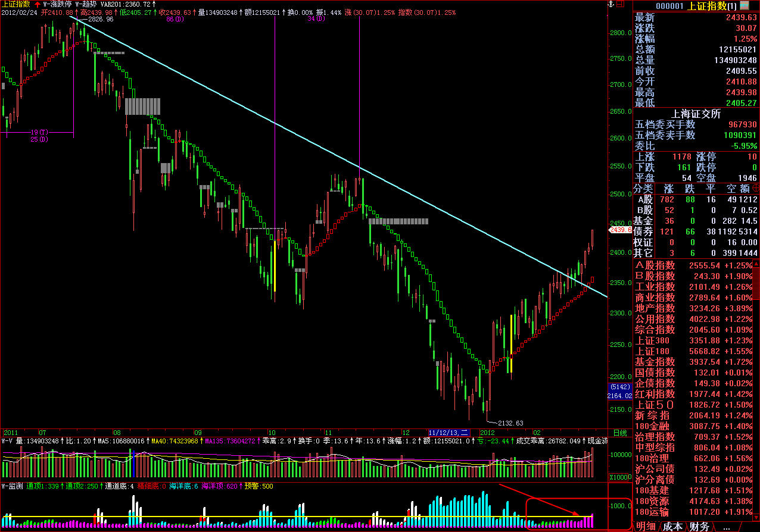The image size is (760, 532).
Task: Open the 财务 tab
Action: pyautogui.click(x=700, y=527)
